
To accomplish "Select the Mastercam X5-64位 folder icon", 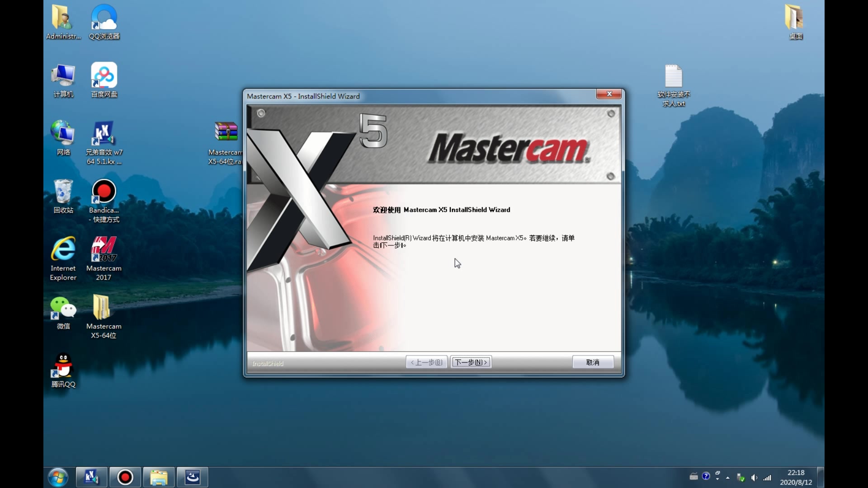I will pos(104,316).
